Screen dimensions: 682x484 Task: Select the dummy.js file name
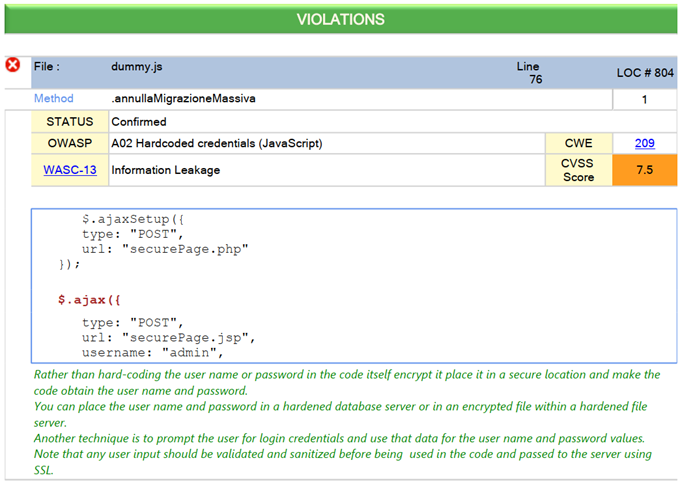tap(137, 67)
